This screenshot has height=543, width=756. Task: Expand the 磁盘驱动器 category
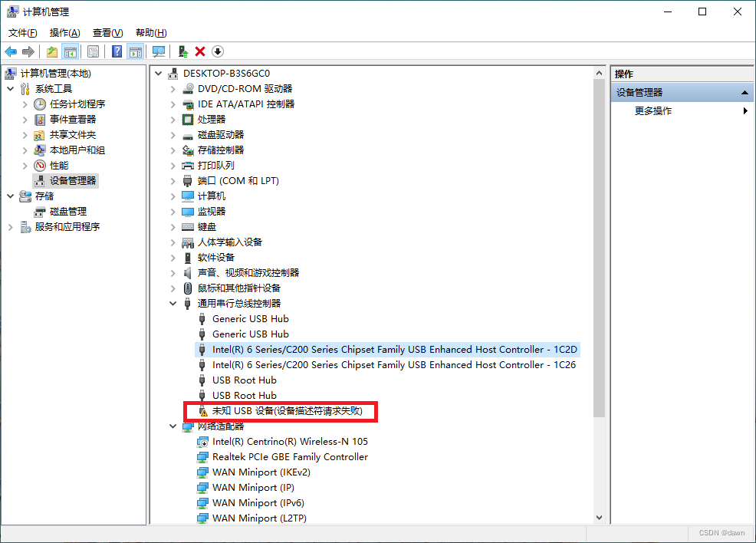pyautogui.click(x=173, y=135)
